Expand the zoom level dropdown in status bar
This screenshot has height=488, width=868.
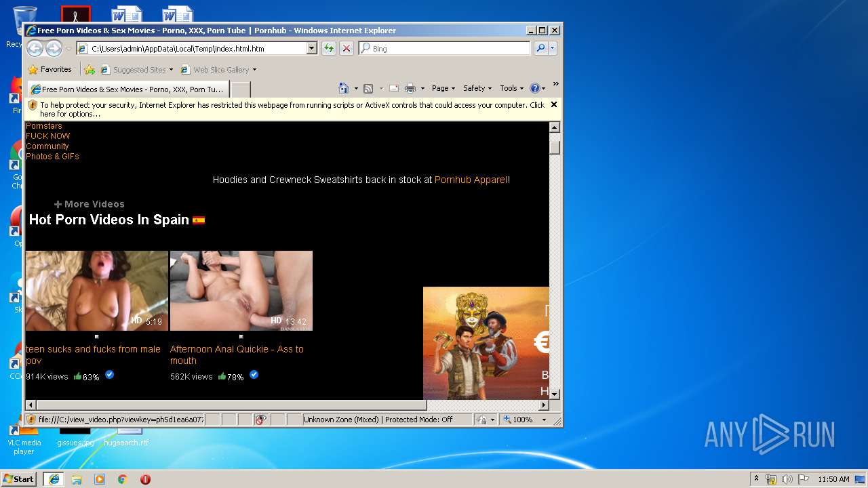(x=544, y=420)
